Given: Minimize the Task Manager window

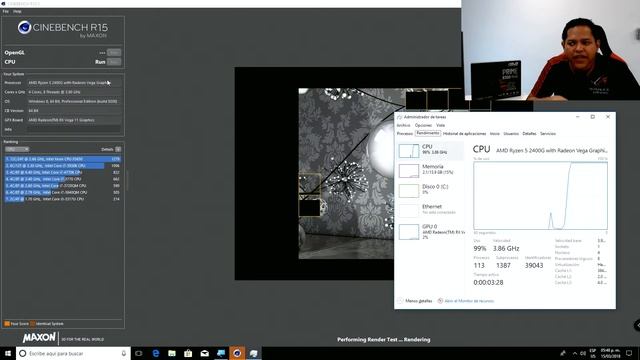Looking at the screenshot, I should (x=578, y=117).
